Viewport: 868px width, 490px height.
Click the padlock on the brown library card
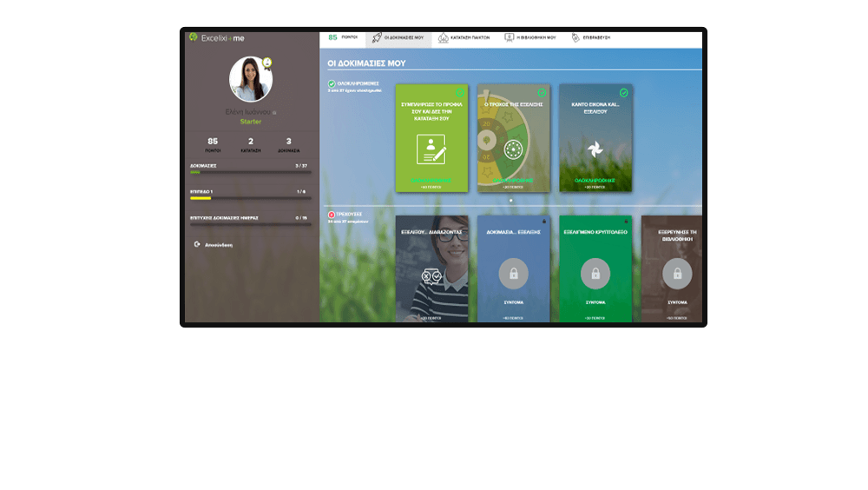pos(677,274)
